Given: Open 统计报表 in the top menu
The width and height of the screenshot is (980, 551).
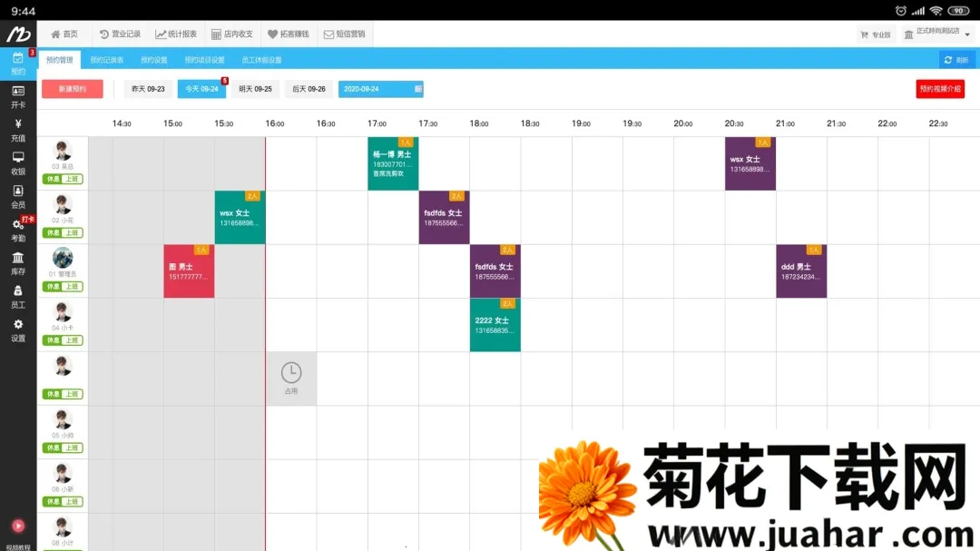Looking at the screenshot, I should (176, 34).
